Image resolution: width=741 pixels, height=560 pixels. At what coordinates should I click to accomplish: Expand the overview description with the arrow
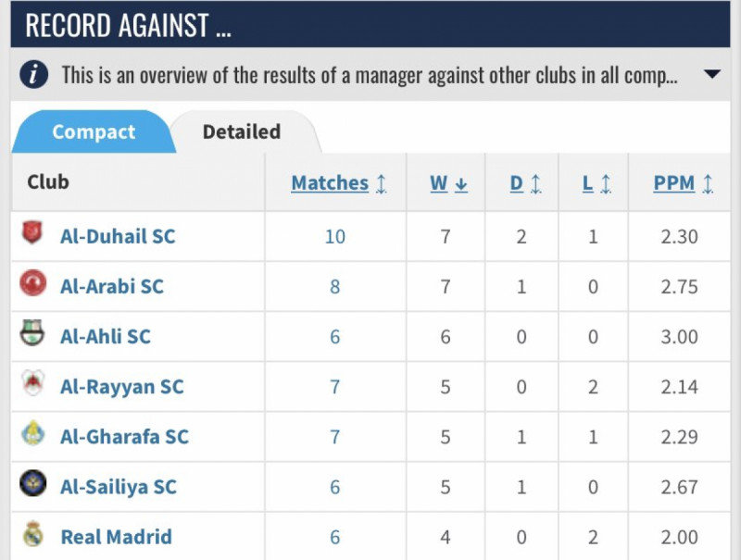711,75
